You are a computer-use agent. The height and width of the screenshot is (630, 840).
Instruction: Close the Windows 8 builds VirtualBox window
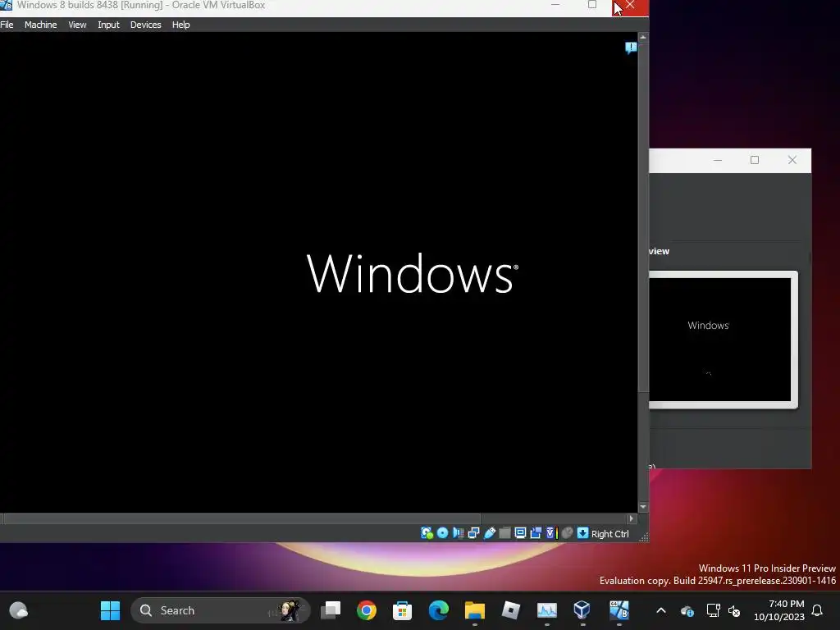point(630,6)
